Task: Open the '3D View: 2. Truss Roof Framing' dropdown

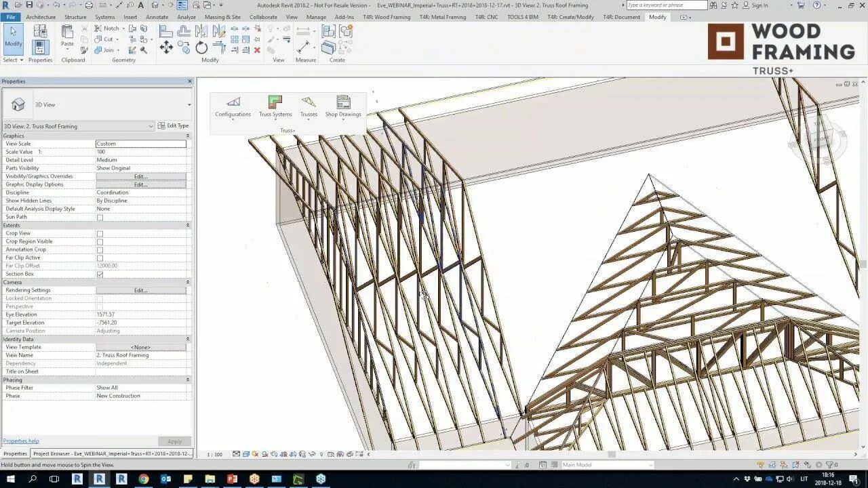Action: pyautogui.click(x=79, y=126)
